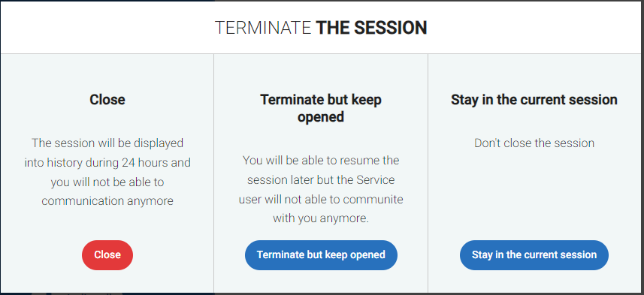The height and width of the screenshot is (295, 644).
Task: Choose the blue Terminate but keep opened button
Action: [321, 254]
